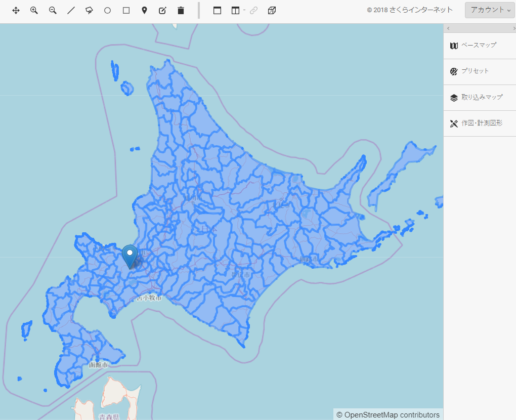Screen dimensions: 516x420
Task: Select the circle drawing tool
Action: [107, 11]
